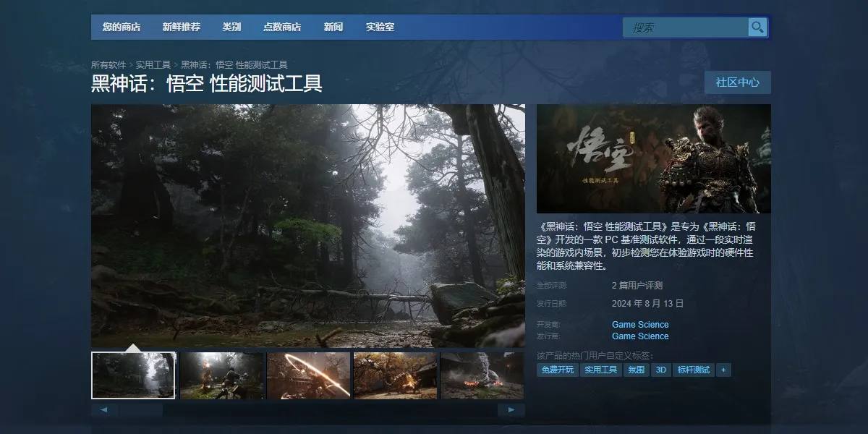
Task: Click the magnifier search icon
Action: [x=757, y=27]
